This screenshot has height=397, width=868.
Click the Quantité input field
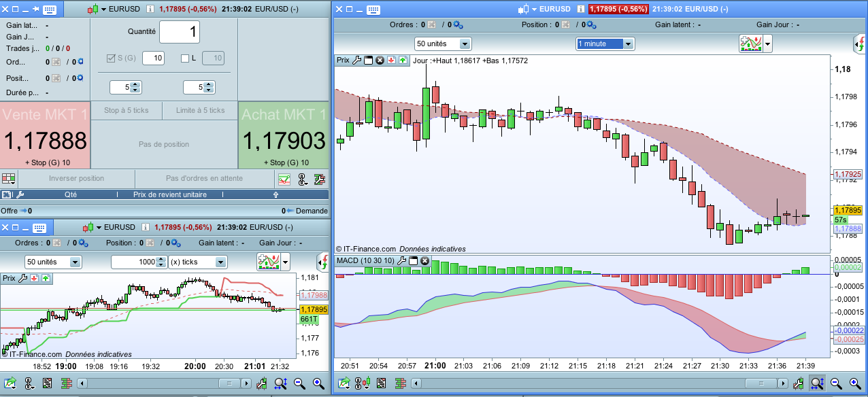pos(180,32)
